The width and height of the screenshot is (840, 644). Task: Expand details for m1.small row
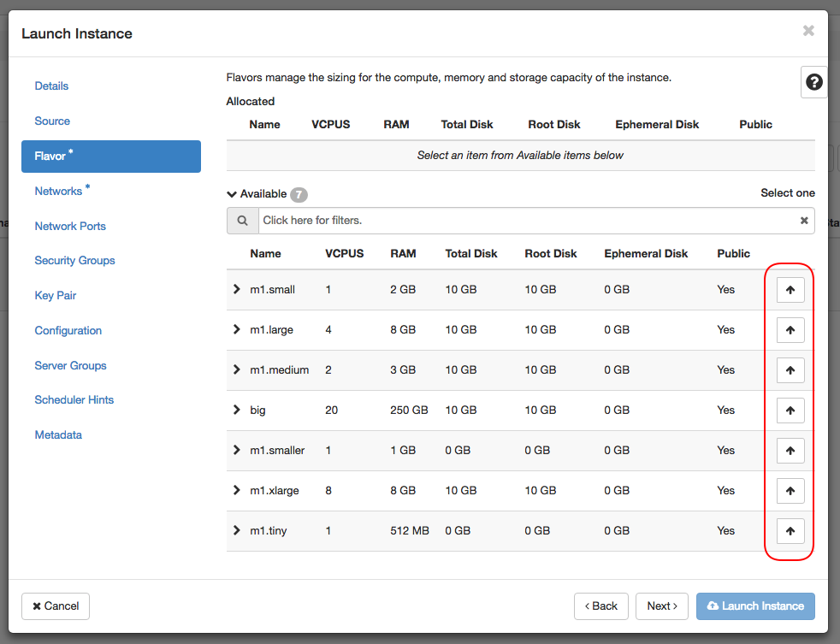236,289
